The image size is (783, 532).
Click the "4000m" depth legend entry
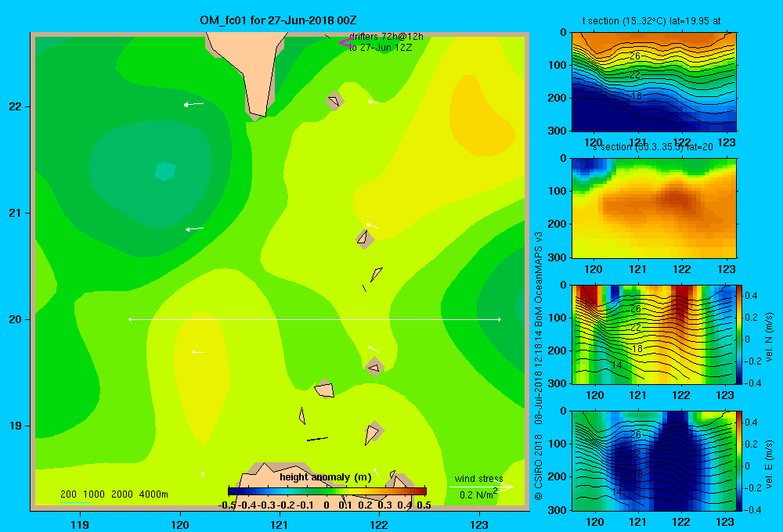tap(153, 494)
